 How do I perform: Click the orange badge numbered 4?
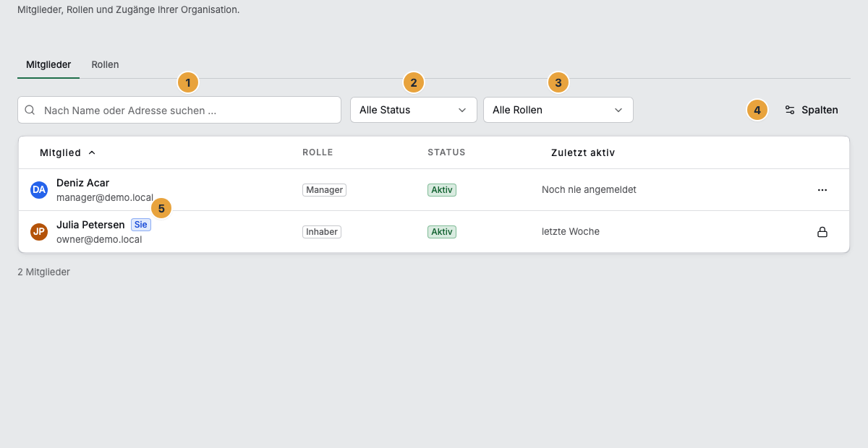pos(757,111)
